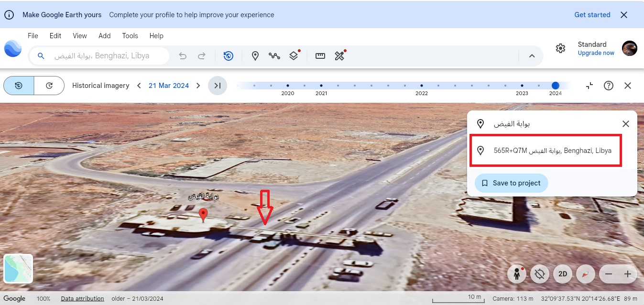Jump to latest imagery button

(218, 86)
